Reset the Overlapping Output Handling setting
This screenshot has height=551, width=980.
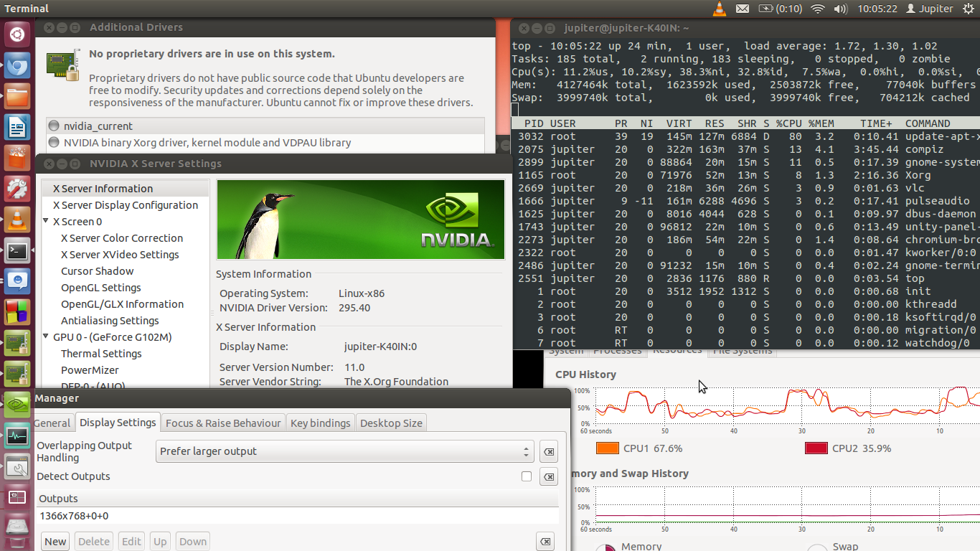point(548,452)
